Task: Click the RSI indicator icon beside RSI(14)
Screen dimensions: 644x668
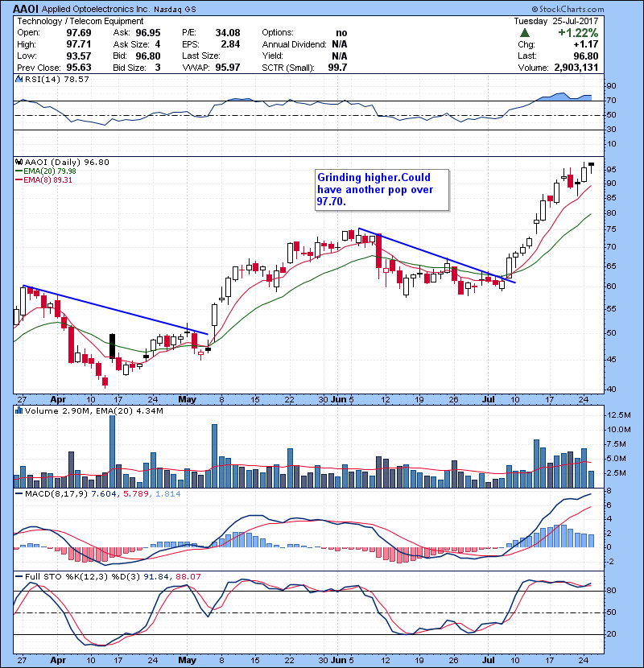Action: tap(19, 79)
